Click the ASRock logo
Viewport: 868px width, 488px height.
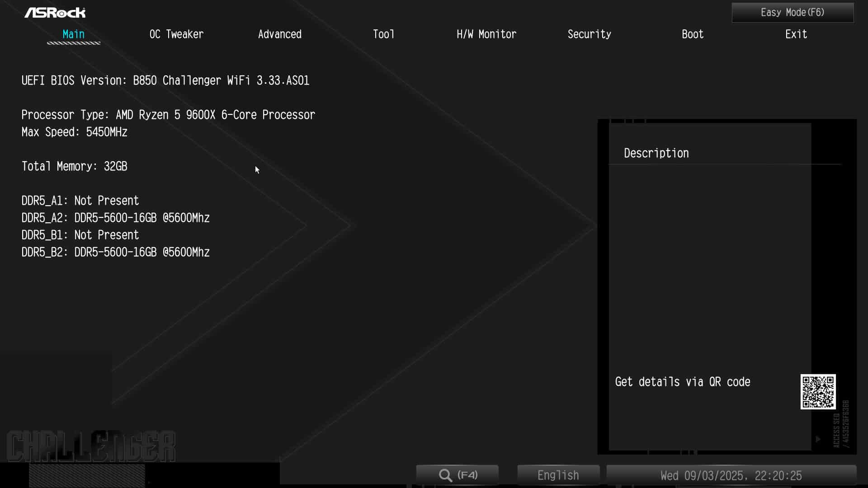pos(55,13)
